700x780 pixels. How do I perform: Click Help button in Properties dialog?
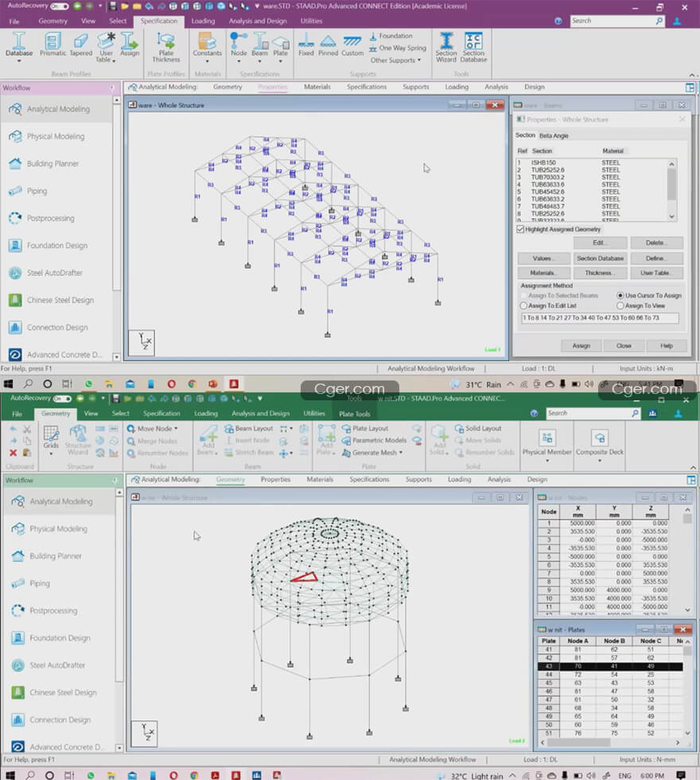pos(667,345)
